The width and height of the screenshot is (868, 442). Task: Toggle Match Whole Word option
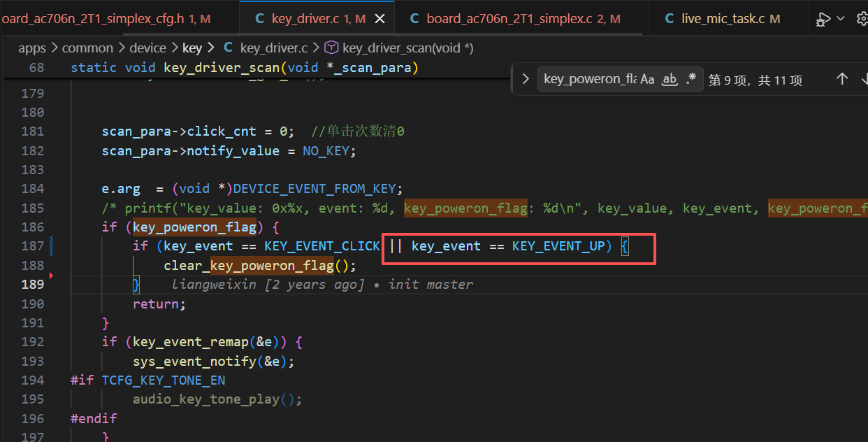[x=670, y=80]
